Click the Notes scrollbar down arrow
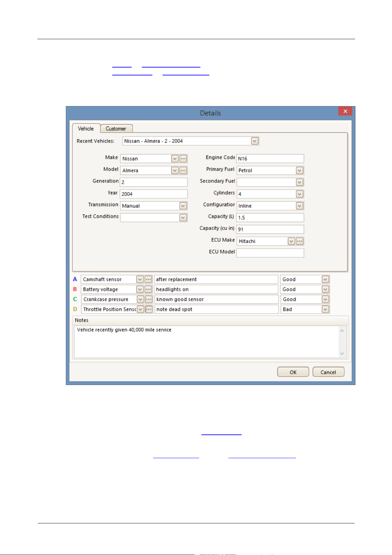 click(x=342, y=353)
